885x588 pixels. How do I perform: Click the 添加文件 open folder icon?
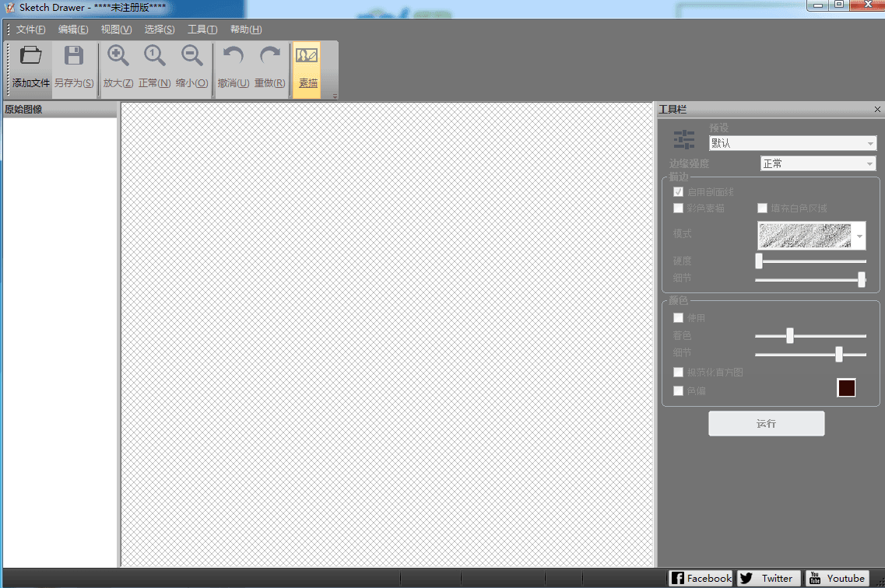pyautogui.click(x=30, y=56)
